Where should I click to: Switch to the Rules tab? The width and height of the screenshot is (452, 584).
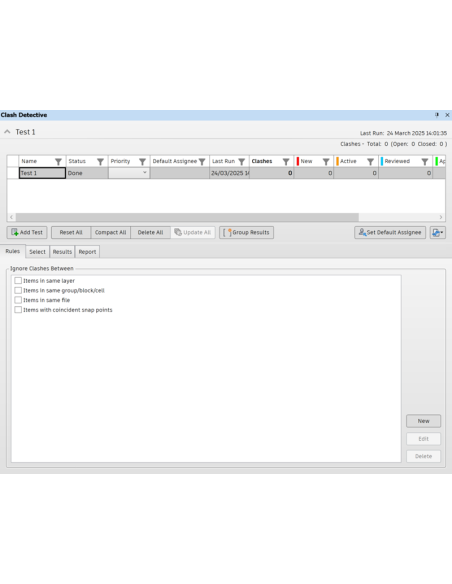point(13,251)
